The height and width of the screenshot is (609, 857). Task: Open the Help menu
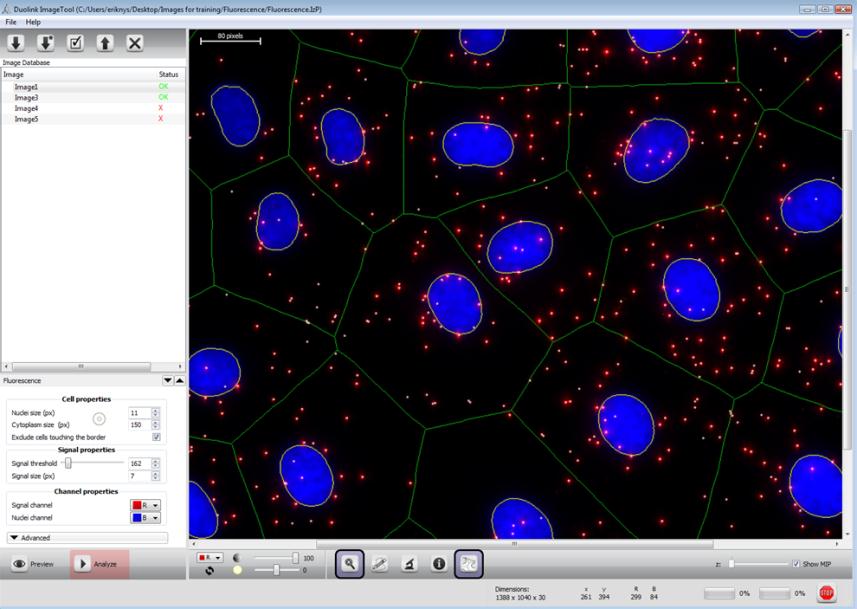33,21
